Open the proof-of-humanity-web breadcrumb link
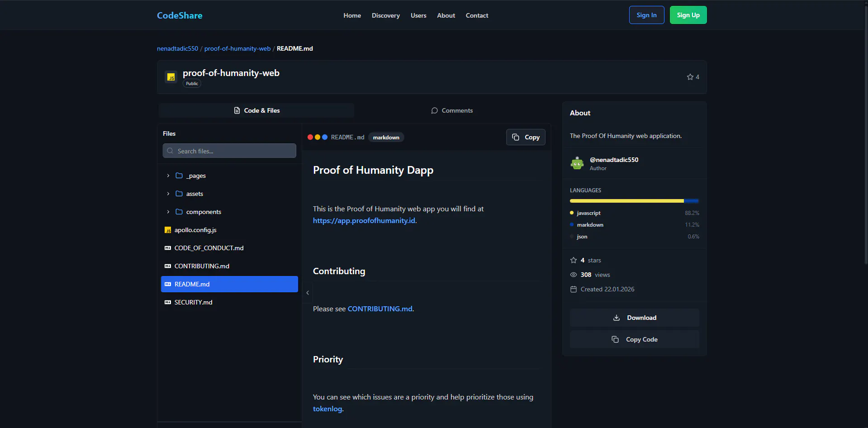The image size is (868, 428). coord(237,48)
